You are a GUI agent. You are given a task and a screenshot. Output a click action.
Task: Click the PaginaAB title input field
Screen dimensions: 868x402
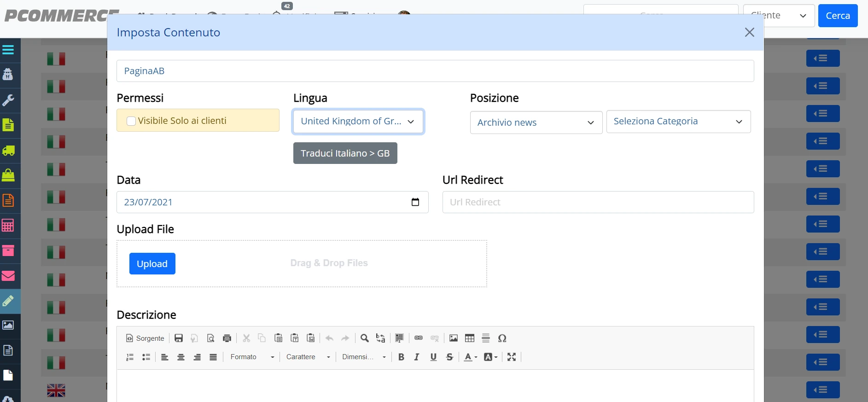tap(435, 71)
